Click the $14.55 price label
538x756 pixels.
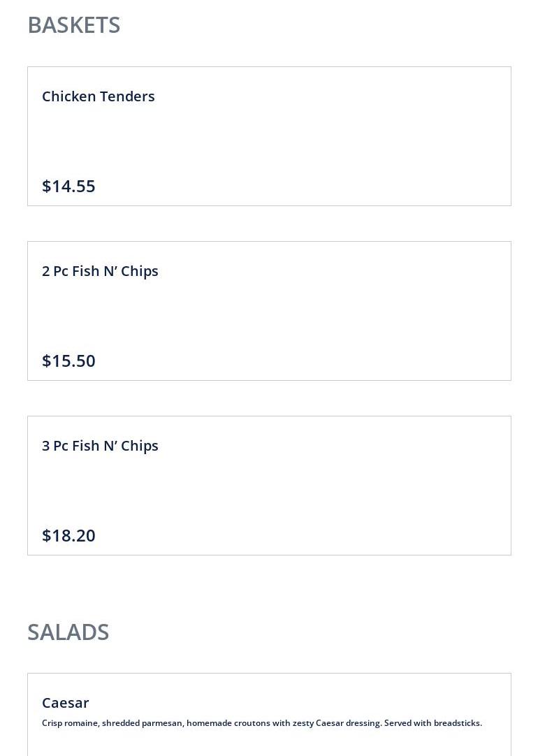pyautogui.click(x=68, y=186)
